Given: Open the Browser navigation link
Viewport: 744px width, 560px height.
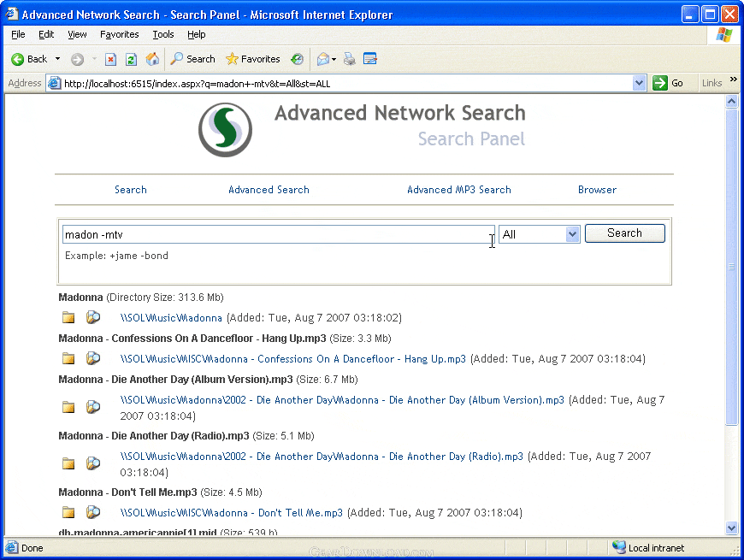Looking at the screenshot, I should pyautogui.click(x=597, y=190).
